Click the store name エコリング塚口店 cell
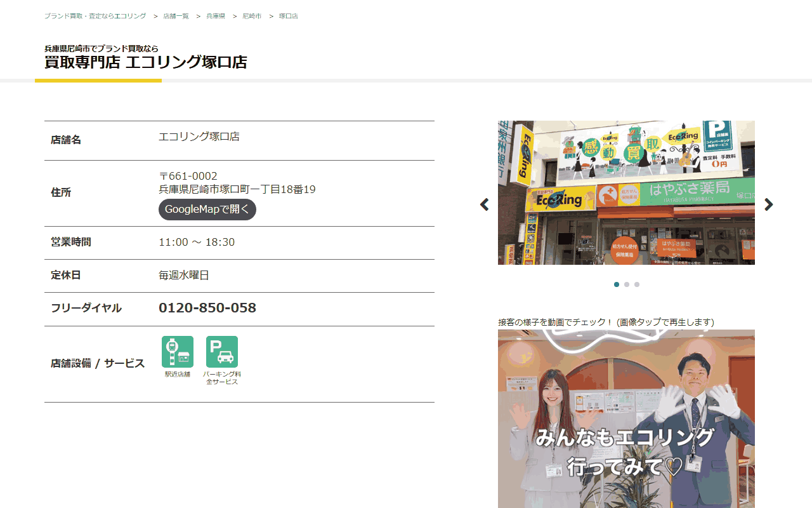 [x=199, y=137]
